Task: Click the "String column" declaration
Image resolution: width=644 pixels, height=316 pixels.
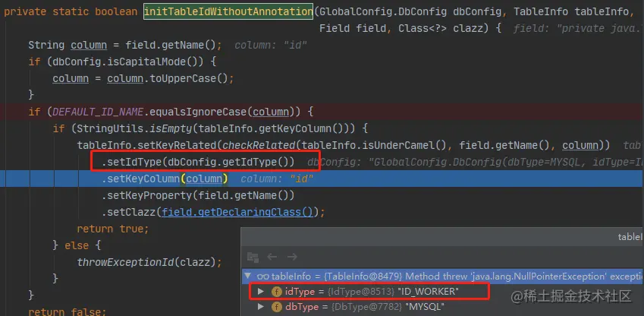Action: tap(68, 45)
